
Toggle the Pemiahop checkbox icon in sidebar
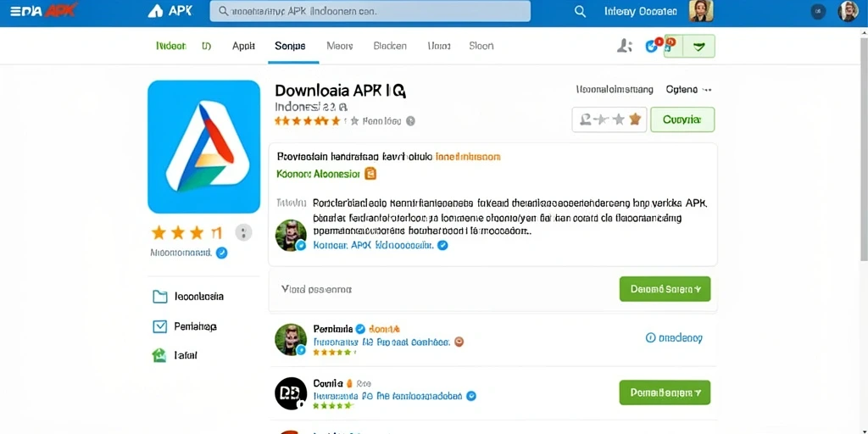point(159,326)
